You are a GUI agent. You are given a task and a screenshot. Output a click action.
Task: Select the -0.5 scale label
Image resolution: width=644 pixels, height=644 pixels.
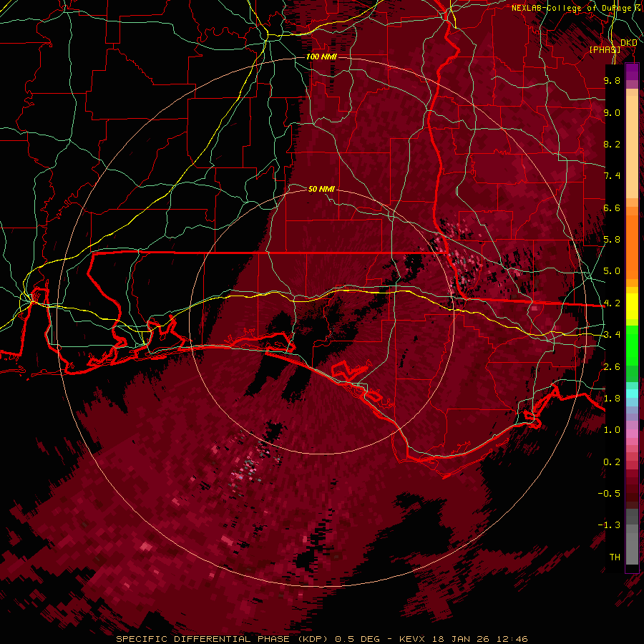609,494
